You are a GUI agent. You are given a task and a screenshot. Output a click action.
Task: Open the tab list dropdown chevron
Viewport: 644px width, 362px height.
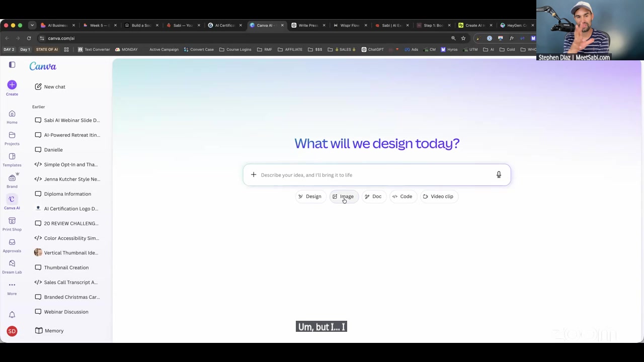point(32,25)
